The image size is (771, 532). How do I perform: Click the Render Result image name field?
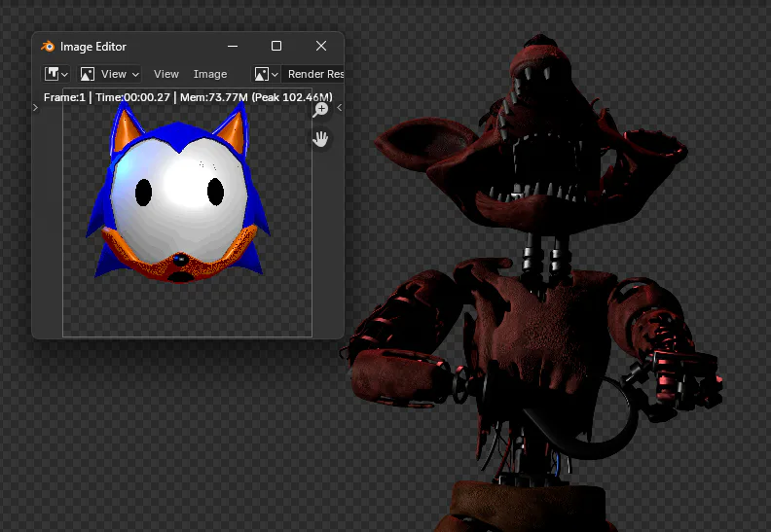pyautogui.click(x=313, y=74)
